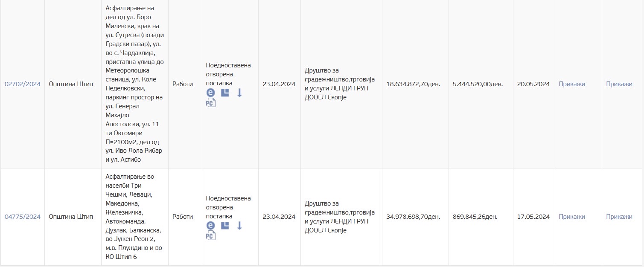Click the down arrow icon in the 02702/2024 row
The image size is (644, 267).
pos(239,93)
